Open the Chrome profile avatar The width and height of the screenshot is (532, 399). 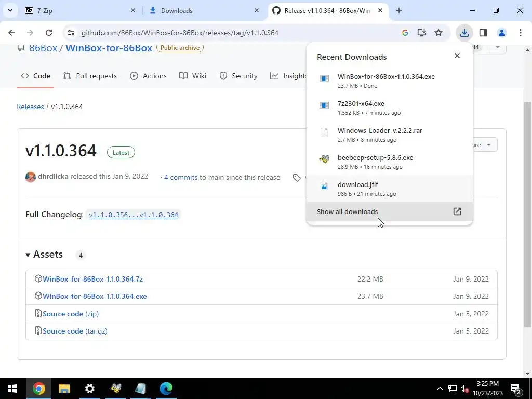501,33
